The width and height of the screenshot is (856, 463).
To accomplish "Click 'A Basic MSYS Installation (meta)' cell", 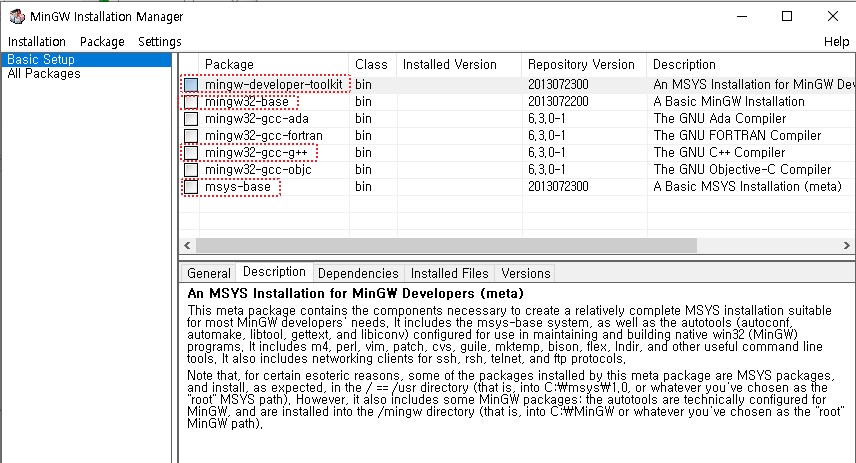I will pos(747,187).
